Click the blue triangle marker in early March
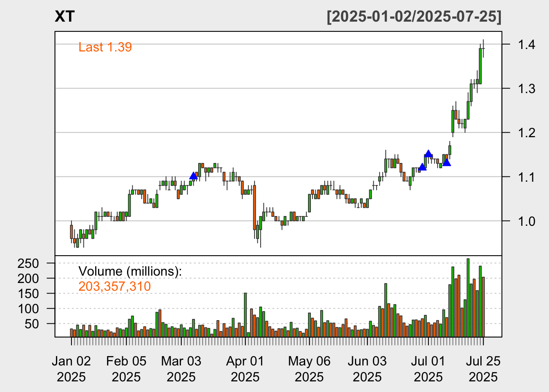Image resolution: width=549 pixels, height=392 pixels. point(194,176)
